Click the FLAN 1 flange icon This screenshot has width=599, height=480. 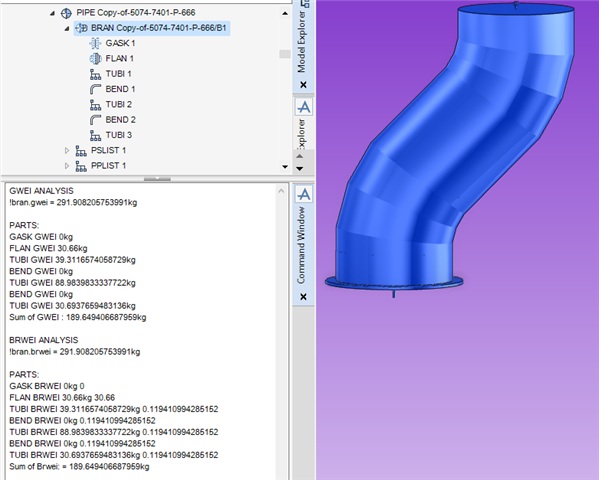pyautogui.click(x=95, y=58)
